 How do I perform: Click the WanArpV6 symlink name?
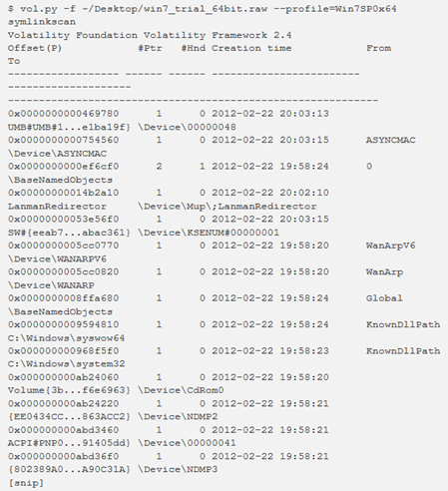[391, 245]
